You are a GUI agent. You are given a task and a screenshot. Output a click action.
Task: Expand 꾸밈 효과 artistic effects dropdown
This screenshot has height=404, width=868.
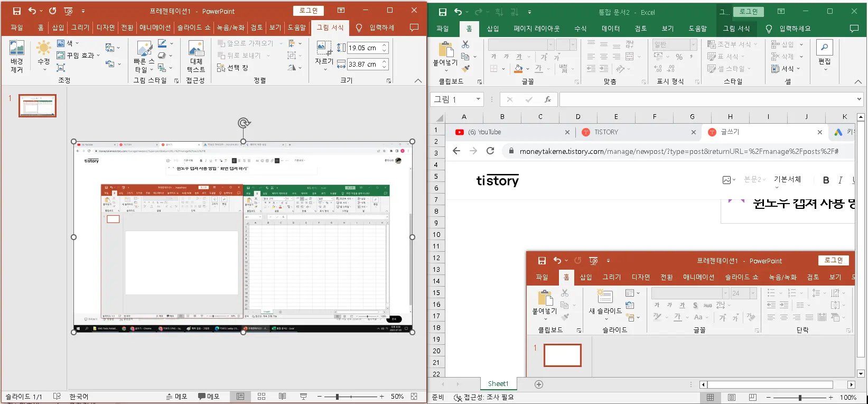click(x=98, y=56)
